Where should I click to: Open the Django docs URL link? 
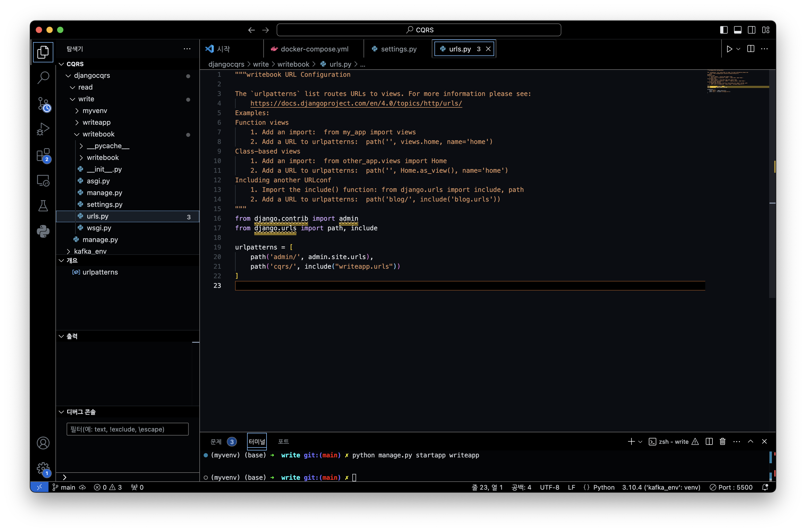pos(356,103)
